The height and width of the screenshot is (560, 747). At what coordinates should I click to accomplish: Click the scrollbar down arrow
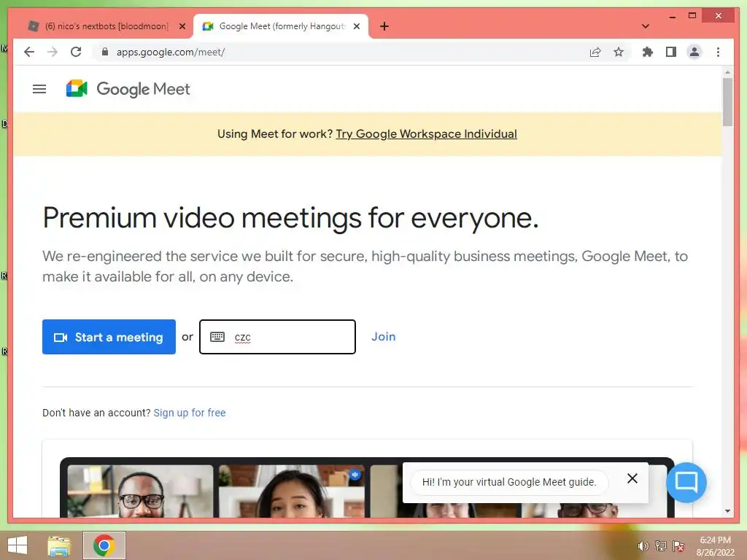click(727, 511)
